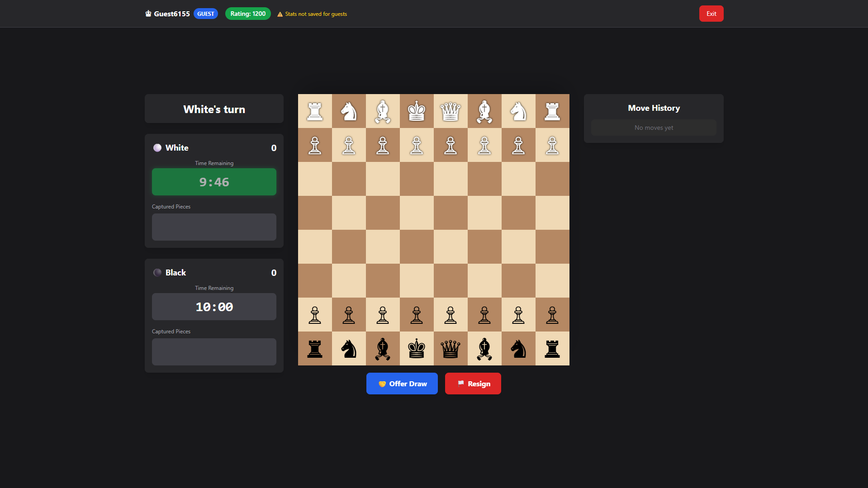Click the black king piece
The height and width of the screenshot is (488, 868).
tap(417, 349)
